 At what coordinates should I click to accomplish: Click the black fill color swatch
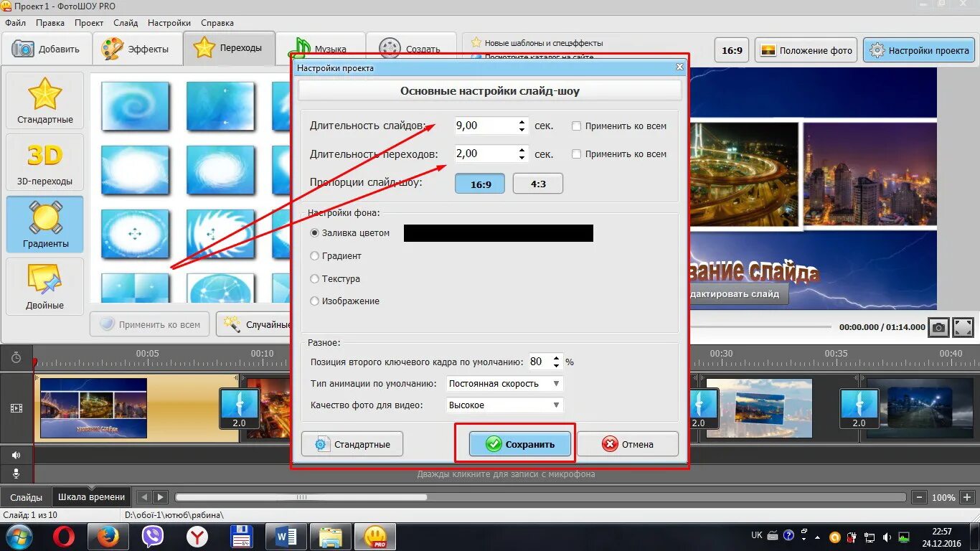497,232
